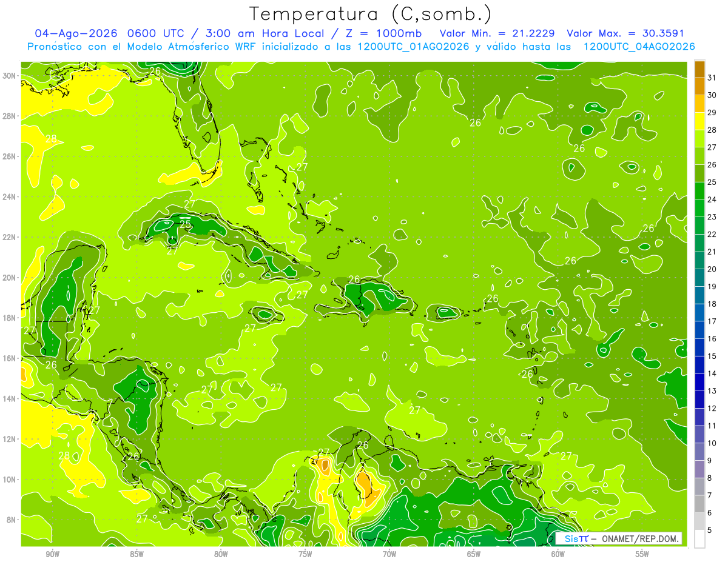The image size is (728, 562).
Task: Select the "Z = 1000mb" level text
Action: [x=383, y=33]
